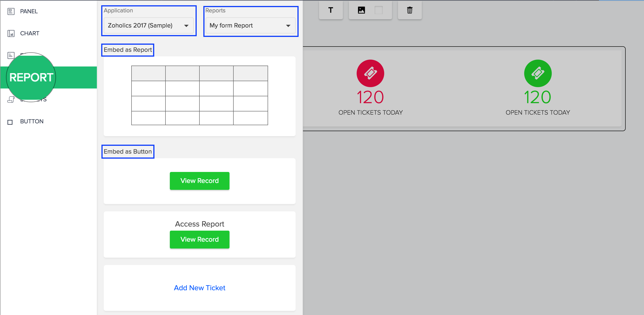Click the red ticket circle icon
Image resolution: width=644 pixels, height=315 pixels.
(370, 73)
